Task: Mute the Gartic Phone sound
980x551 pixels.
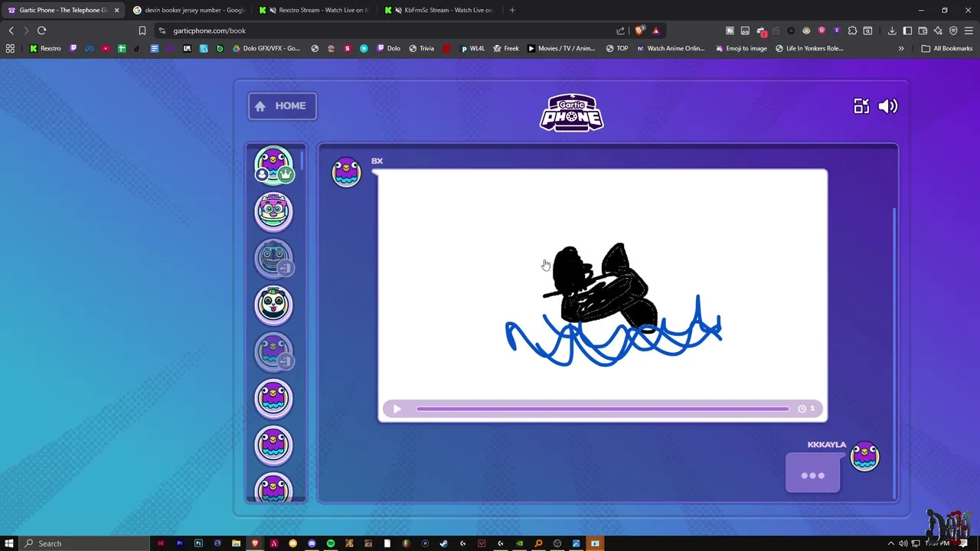Action: pyautogui.click(x=888, y=106)
